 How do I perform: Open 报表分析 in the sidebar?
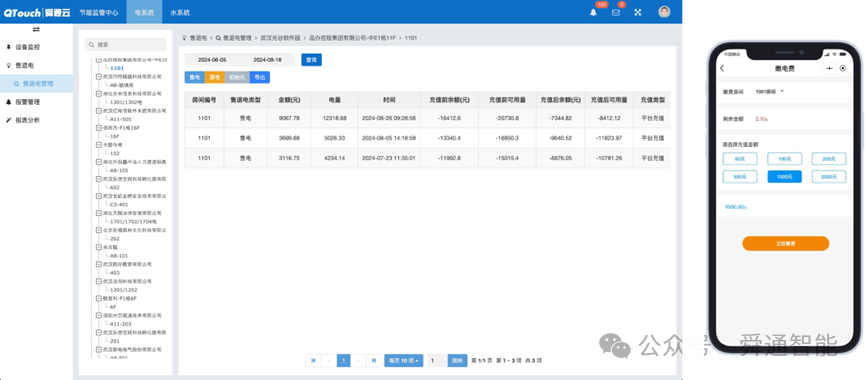[28, 120]
